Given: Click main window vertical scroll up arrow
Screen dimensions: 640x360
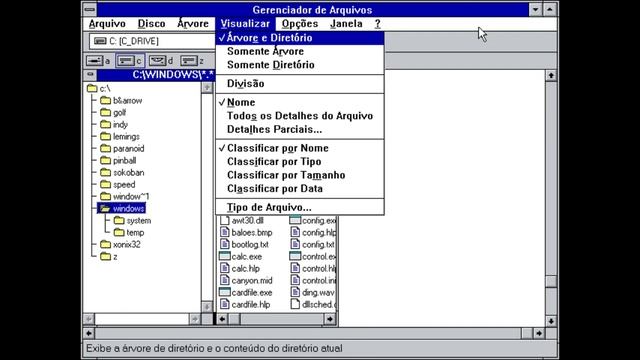Looking at the screenshot, I should point(551,76).
